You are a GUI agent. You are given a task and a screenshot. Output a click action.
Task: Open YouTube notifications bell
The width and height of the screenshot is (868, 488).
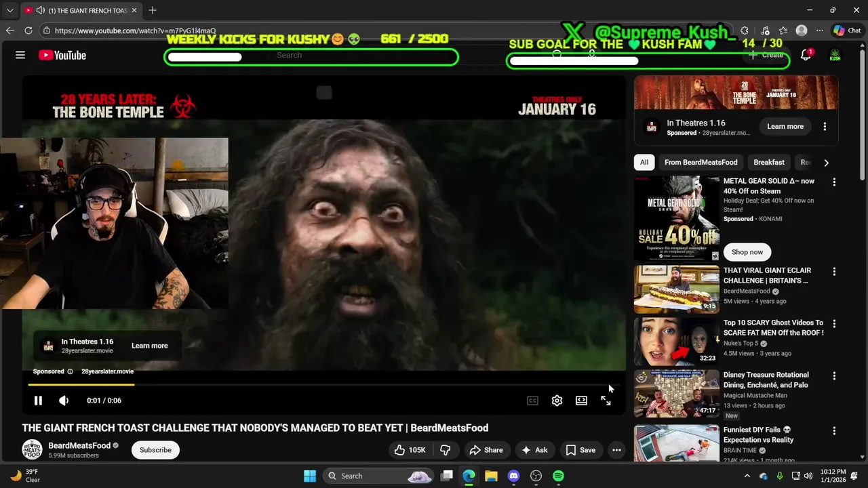[x=806, y=56]
